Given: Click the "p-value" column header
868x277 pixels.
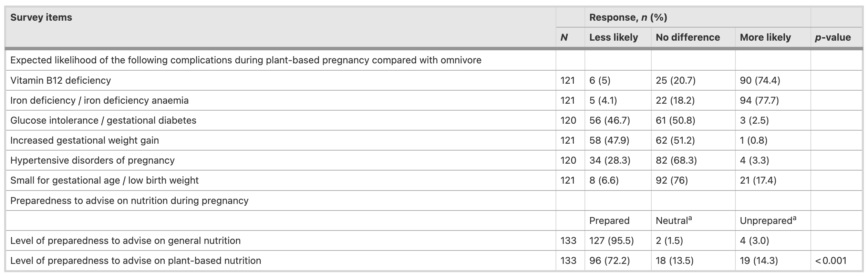Looking at the screenshot, I should tap(833, 37).
